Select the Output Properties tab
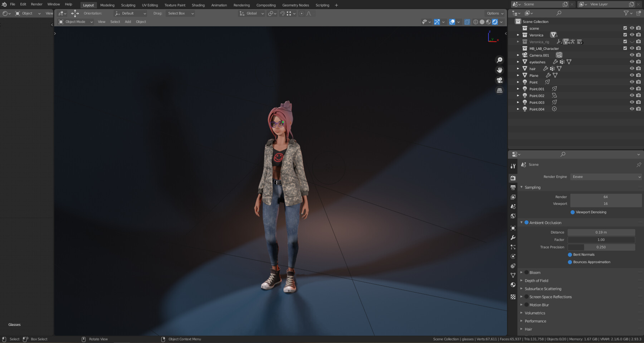 [513, 188]
